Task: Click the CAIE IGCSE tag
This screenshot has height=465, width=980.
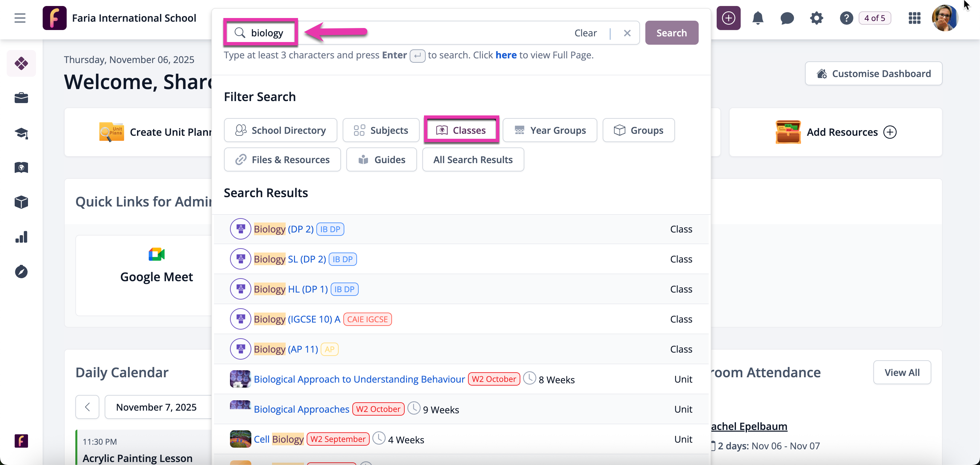Action: tap(367, 320)
